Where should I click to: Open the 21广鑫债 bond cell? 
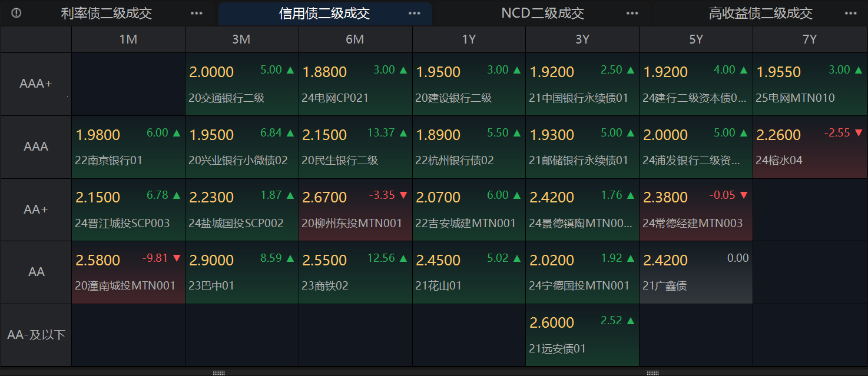[696, 272]
